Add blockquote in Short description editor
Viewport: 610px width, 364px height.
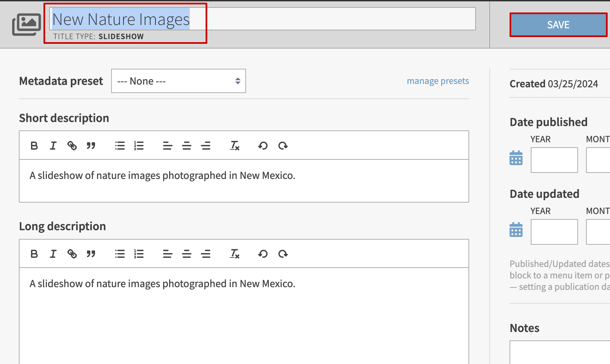(x=91, y=146)
